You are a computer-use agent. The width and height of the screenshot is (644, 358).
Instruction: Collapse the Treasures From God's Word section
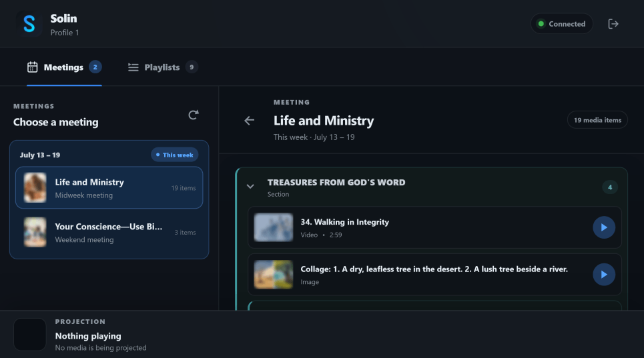[250, 187]
